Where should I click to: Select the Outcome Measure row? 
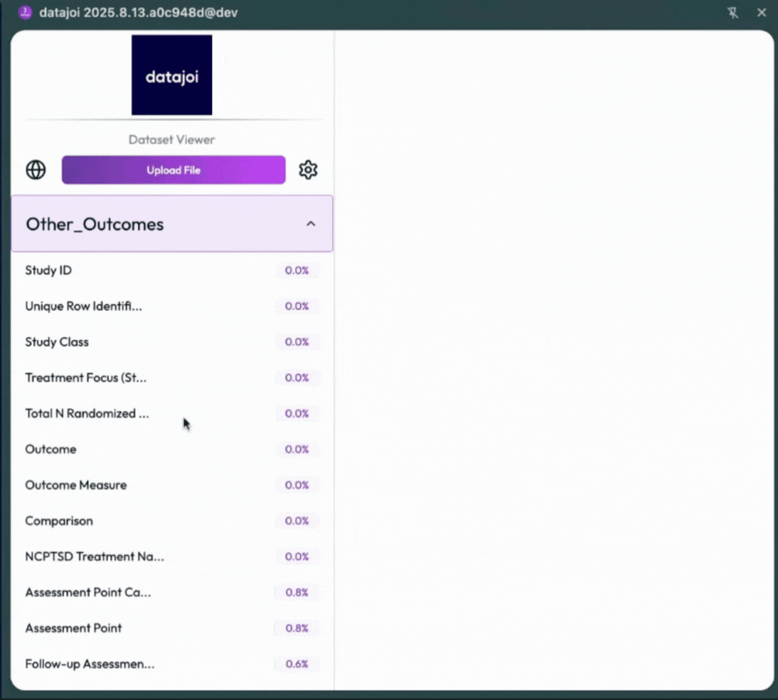[x=172, y=485]
